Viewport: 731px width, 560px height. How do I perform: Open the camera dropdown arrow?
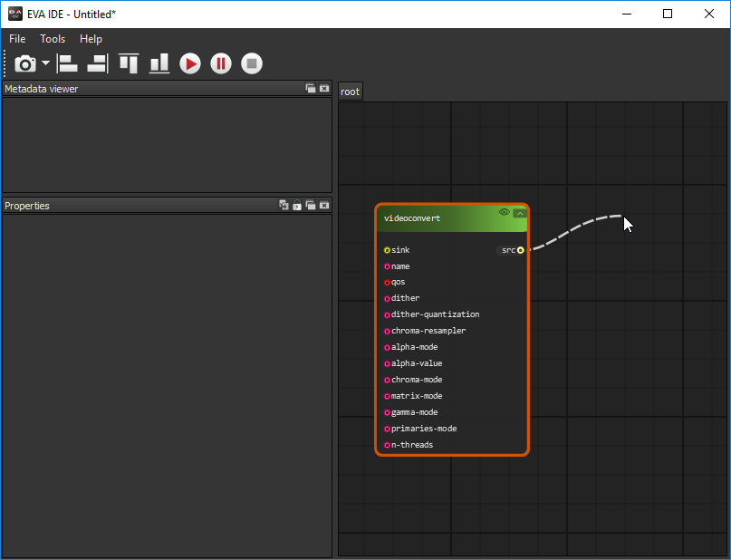pyautogui.click(x=45, y=63)
